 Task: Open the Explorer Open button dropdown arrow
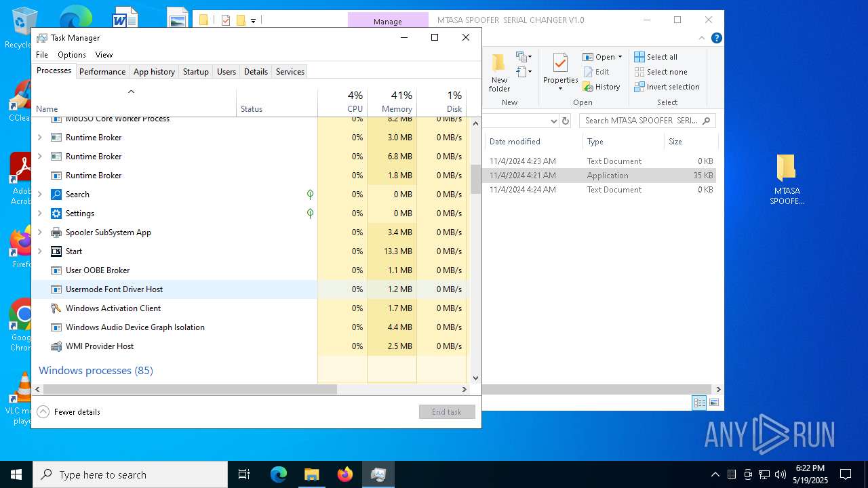(x=620, y=57)
